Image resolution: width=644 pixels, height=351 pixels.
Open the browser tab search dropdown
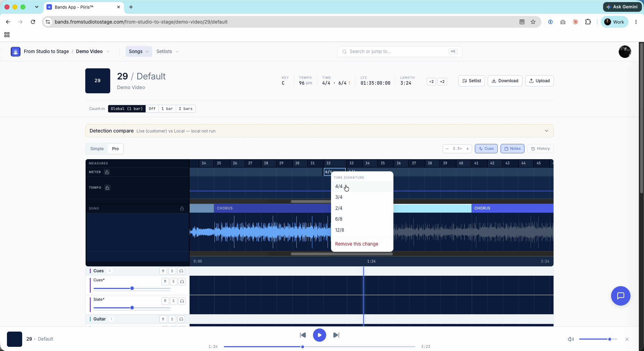(37, 7)
